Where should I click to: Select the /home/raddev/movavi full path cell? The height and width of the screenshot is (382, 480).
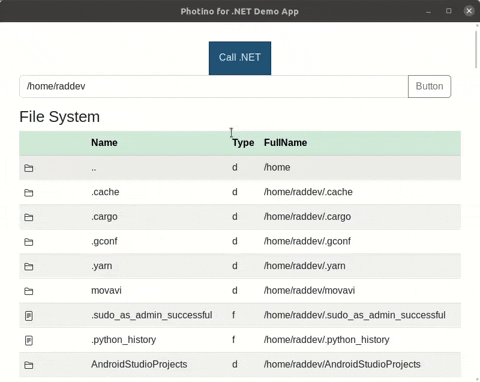point(309,290)
